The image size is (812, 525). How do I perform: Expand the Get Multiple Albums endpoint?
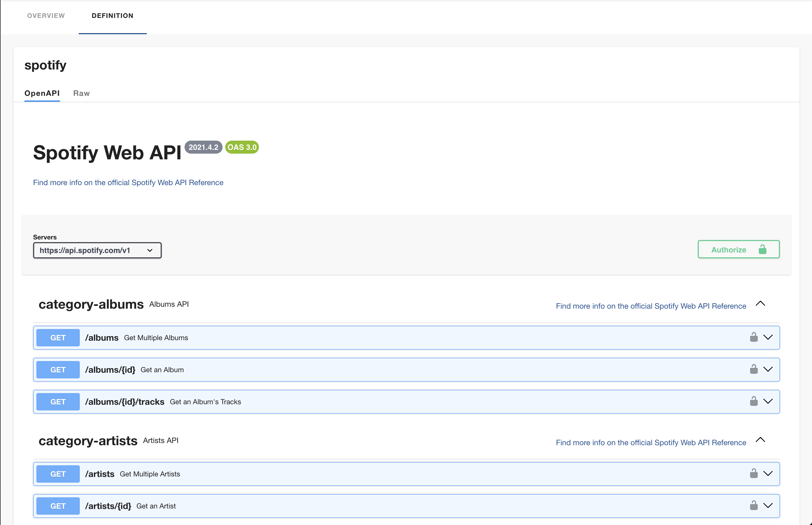tap(768, 337)
